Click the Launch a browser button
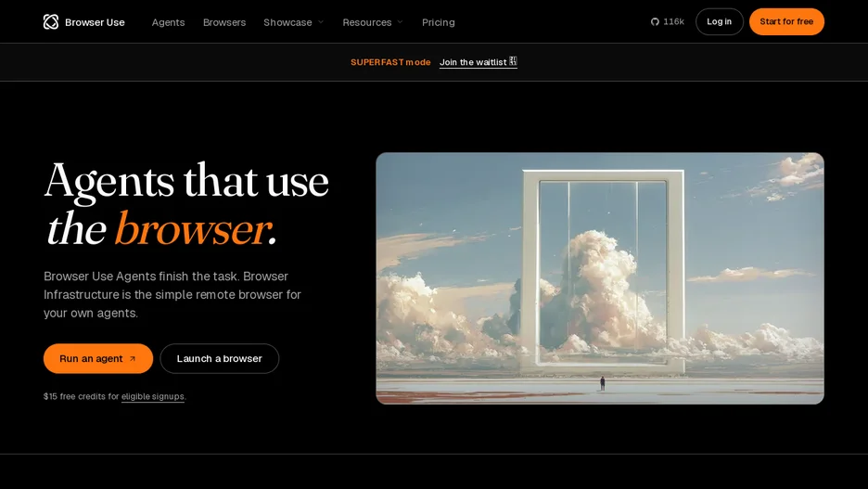Viewport: 868px width, 489px height. coord(219,358)
